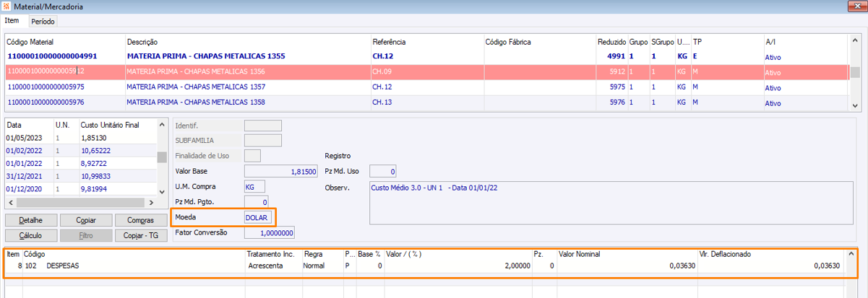Click reference cell CH.09
868x298 pixels.
382,72
